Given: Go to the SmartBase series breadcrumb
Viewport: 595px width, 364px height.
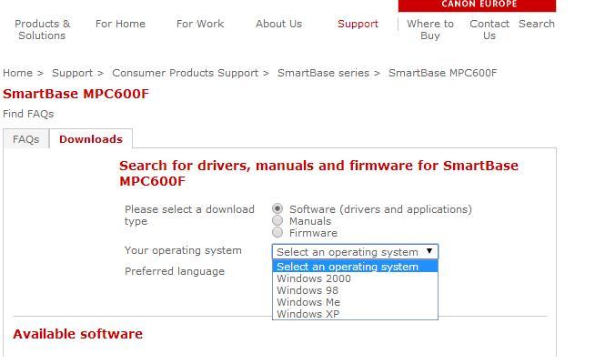Looking at the screenshot, I should coord(323,73).
